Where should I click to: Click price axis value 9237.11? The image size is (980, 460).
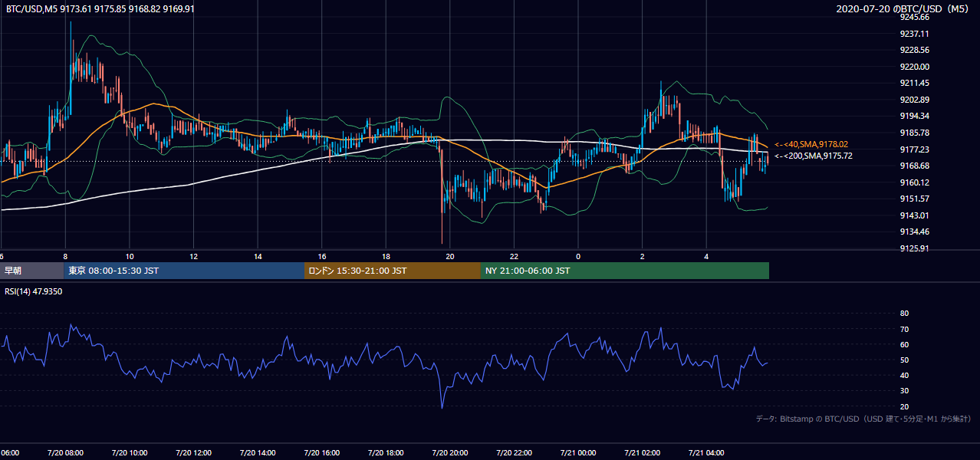pos(915,34)
